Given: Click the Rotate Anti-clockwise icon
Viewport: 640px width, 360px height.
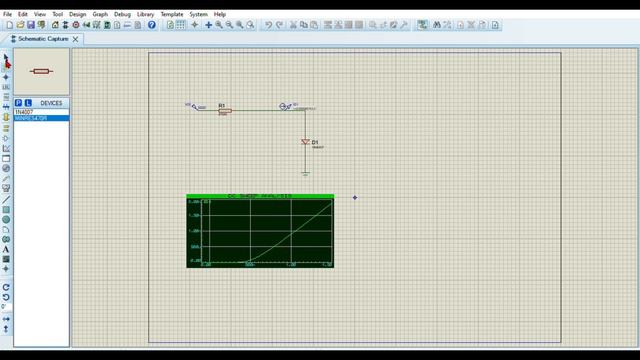Looking at the screenshot, I should [6, 297].
